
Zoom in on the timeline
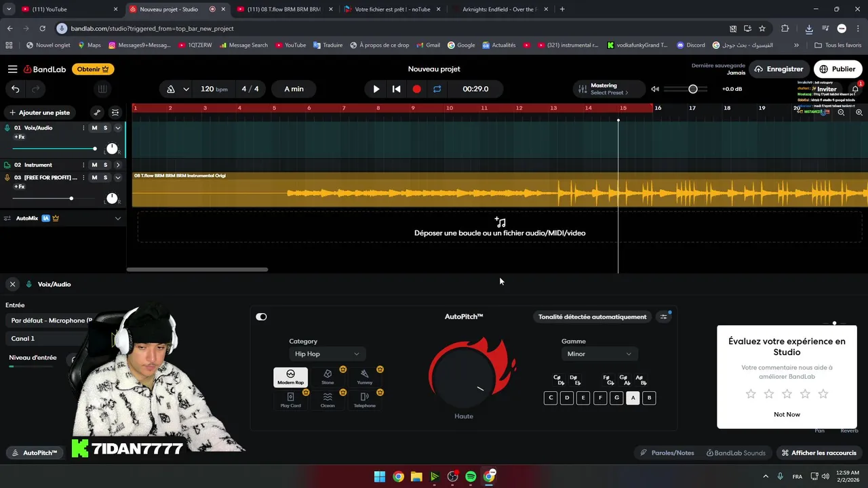859,113
